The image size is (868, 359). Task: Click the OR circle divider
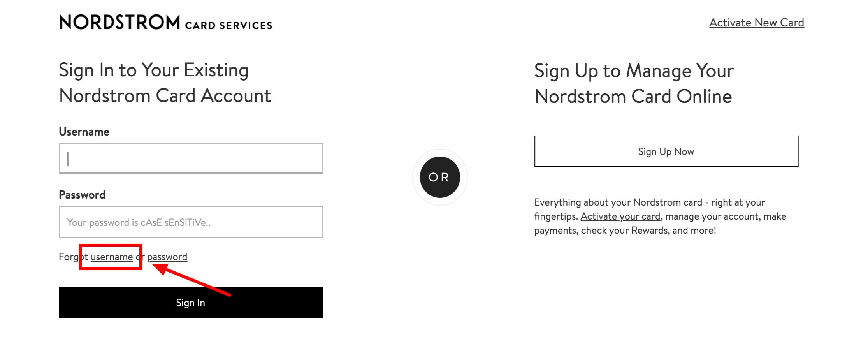tap(440, 177)
